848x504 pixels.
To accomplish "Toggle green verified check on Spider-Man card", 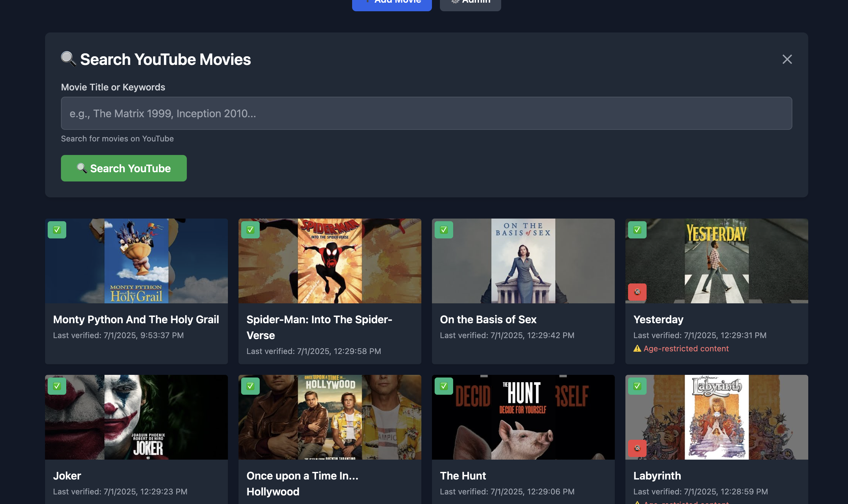I will pyautogui.click(x=250, y=230).
